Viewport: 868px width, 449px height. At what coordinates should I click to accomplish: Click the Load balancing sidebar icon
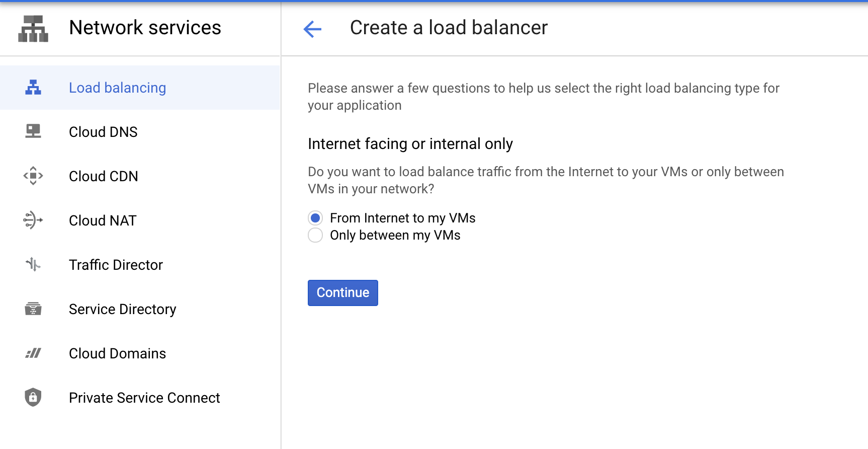click(33, 88)
